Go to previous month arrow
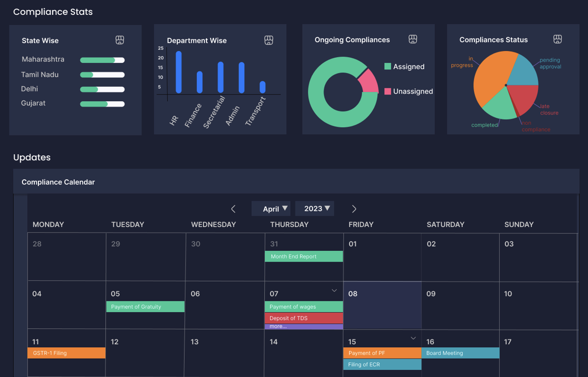Viewport: 588px width, 377px height. (x=233, y=209)
